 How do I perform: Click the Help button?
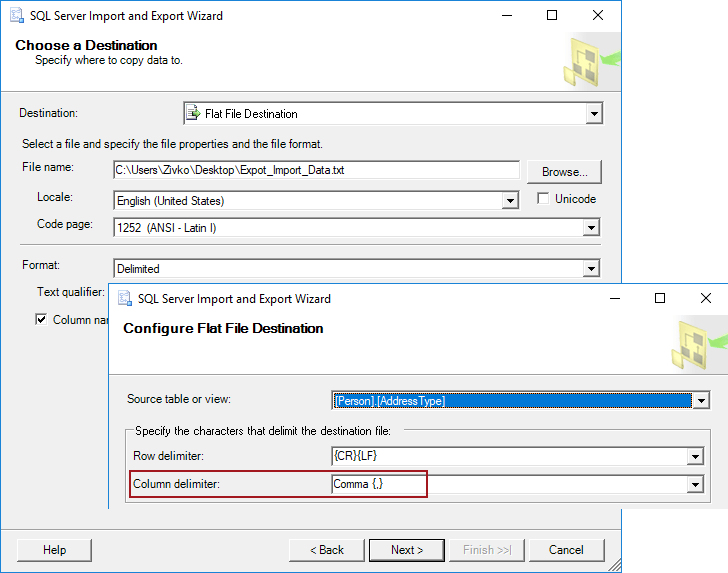pos(54,550)
